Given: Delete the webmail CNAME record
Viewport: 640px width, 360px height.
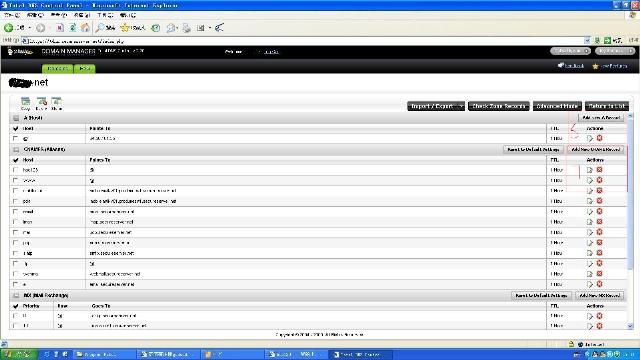Looking at the screenshot, I should click(x=599, y=274).
